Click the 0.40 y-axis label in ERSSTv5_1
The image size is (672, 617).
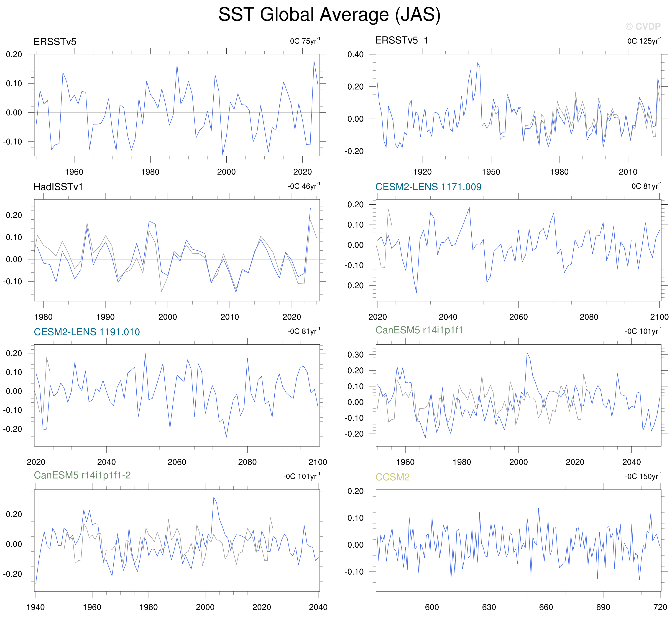coord(355,54)
